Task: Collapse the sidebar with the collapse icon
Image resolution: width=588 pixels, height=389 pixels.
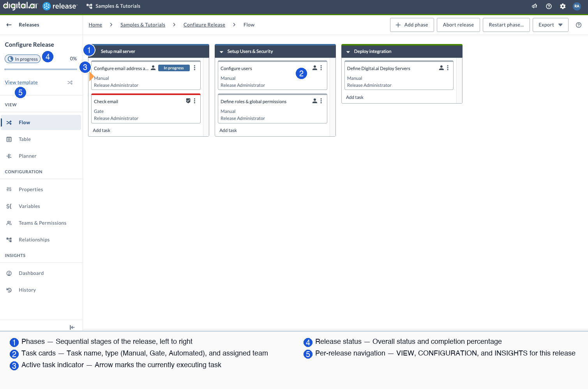Action: pos(72,327)
